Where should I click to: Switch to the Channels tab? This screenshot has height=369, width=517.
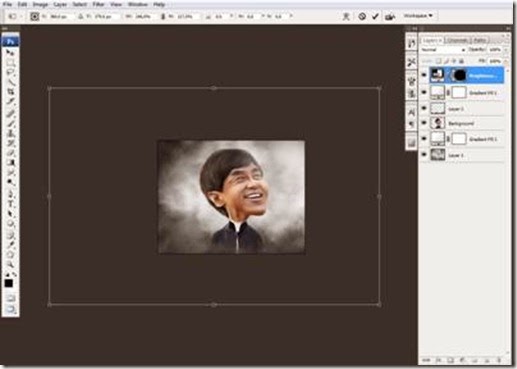(x=457, y=40)
